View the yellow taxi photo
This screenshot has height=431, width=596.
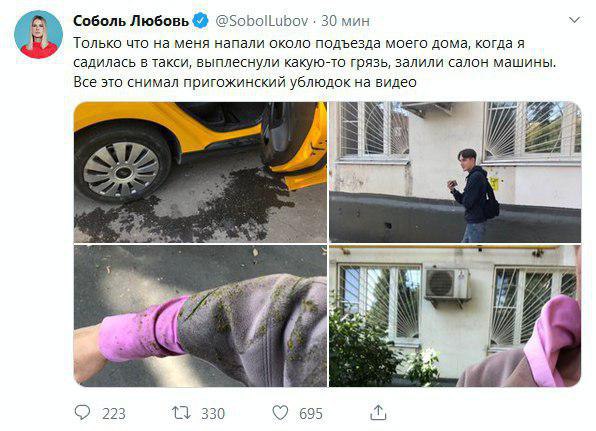pos(200,172)
